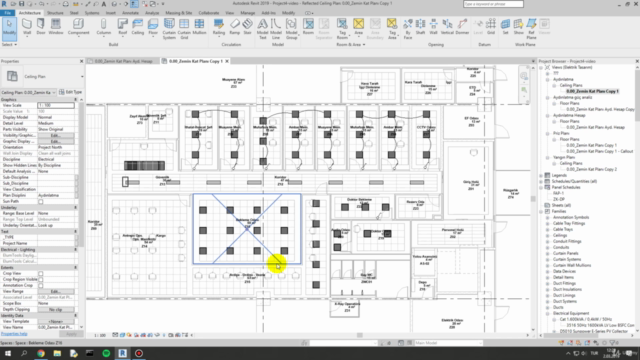Screen dimensions: 640x360
Task: Open the Select panel dropdown
Action: pyautogui.click(x=9, y=44)
